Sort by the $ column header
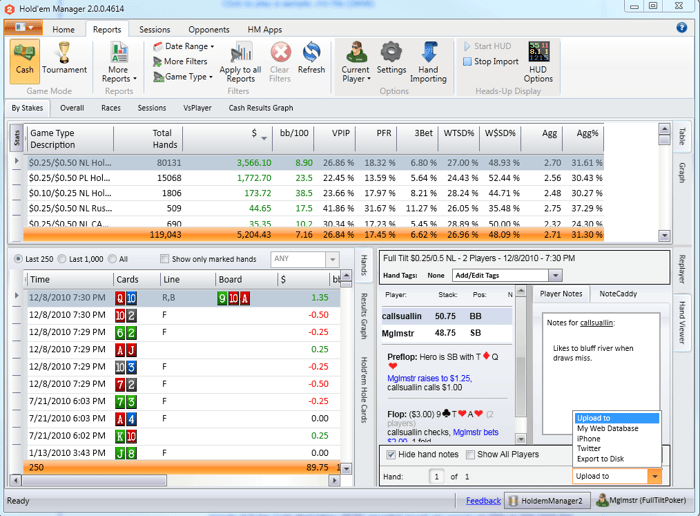 (x=228, y=139)
